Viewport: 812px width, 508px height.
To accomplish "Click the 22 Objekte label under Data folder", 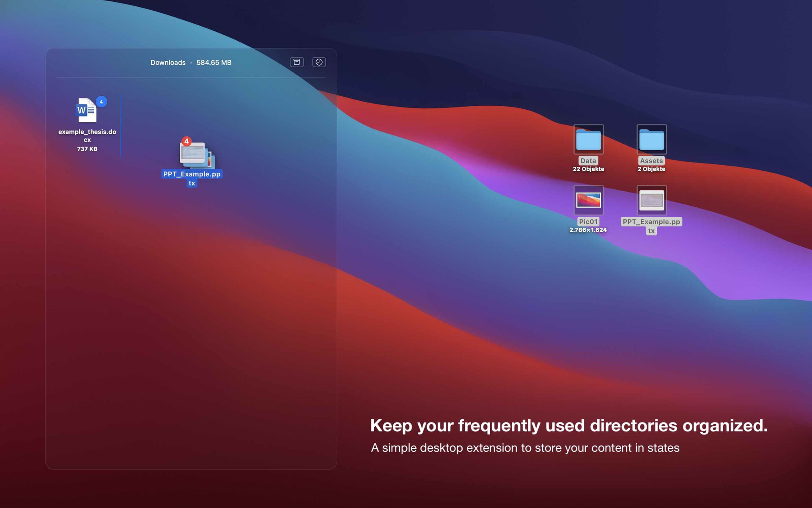I will pyautogui.click(x=588, y=168).
